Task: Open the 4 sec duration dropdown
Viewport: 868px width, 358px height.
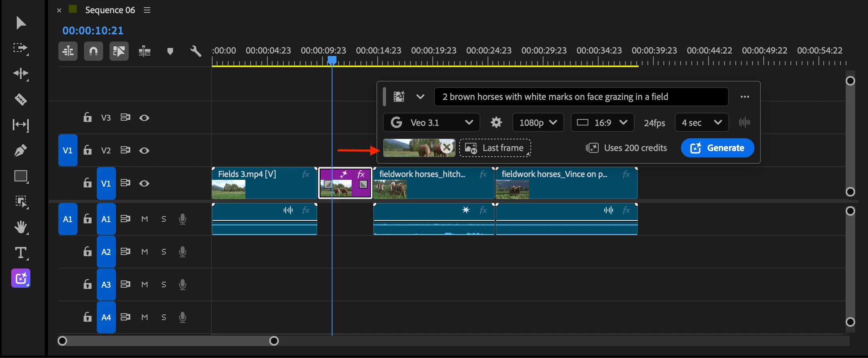Action: (x=702, y=123)
